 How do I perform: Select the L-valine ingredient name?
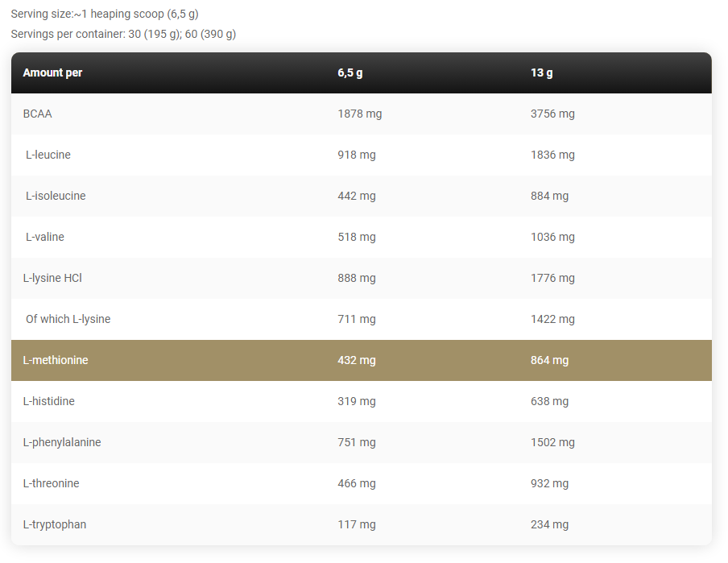[x=45, y=237]
